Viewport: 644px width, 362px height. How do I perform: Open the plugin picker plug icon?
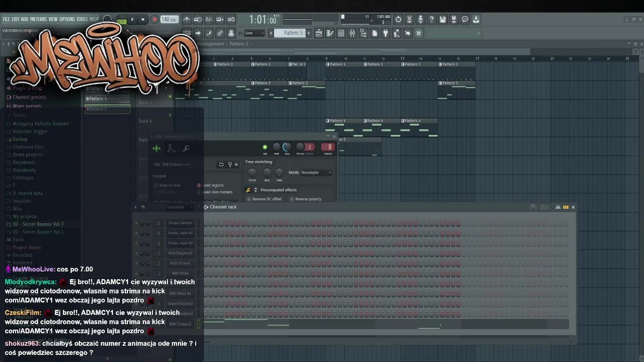coord(385,33)
